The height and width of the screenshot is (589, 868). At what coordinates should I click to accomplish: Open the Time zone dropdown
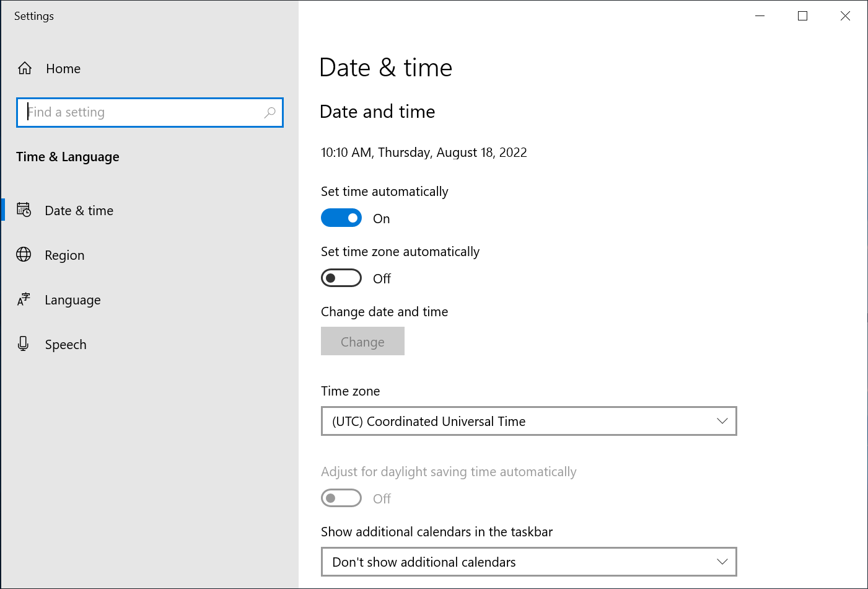coord(528,421)
